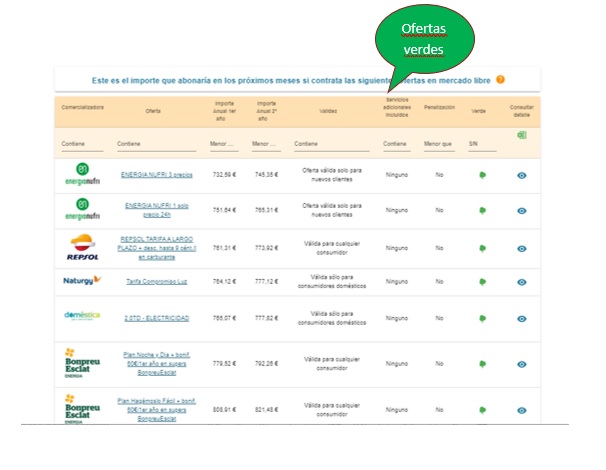View detail eye icon for ENERGIA NUFRI 3 precios
The width and height of the screenshot is (606, 470).
[521, 175]
